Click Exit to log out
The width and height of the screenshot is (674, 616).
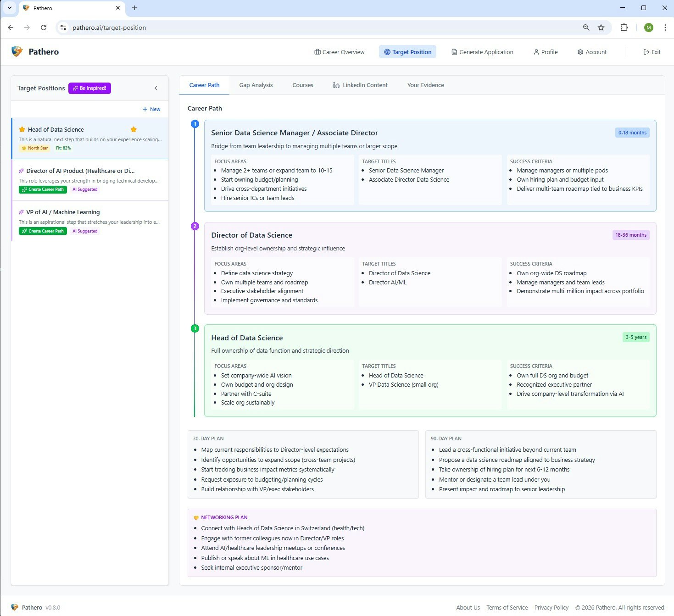(652, 52)
